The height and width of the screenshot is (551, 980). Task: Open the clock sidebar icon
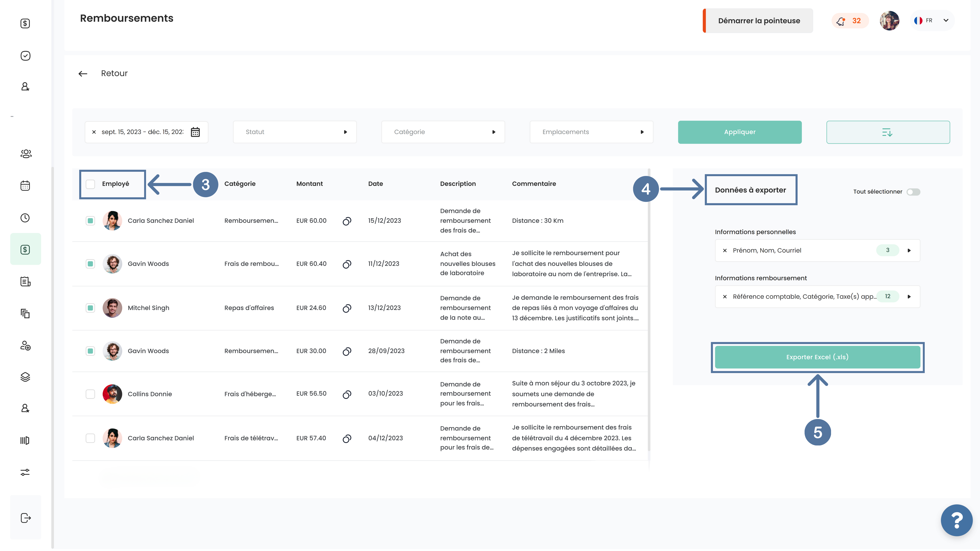point(25,218)
